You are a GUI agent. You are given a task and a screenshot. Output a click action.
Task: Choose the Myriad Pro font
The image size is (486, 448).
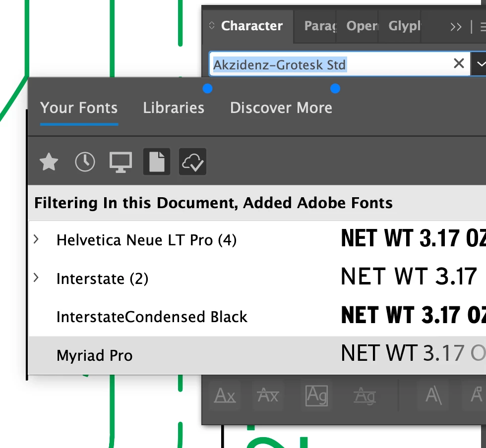[95, 355]
